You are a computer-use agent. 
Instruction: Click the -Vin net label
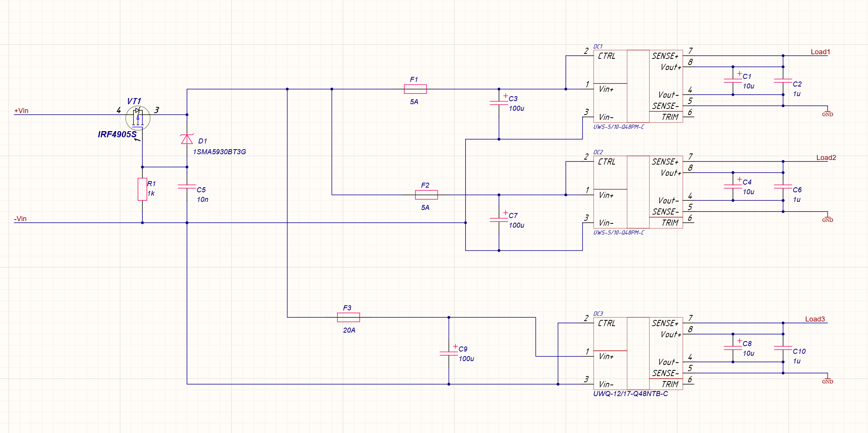click(x=20, y=219)
